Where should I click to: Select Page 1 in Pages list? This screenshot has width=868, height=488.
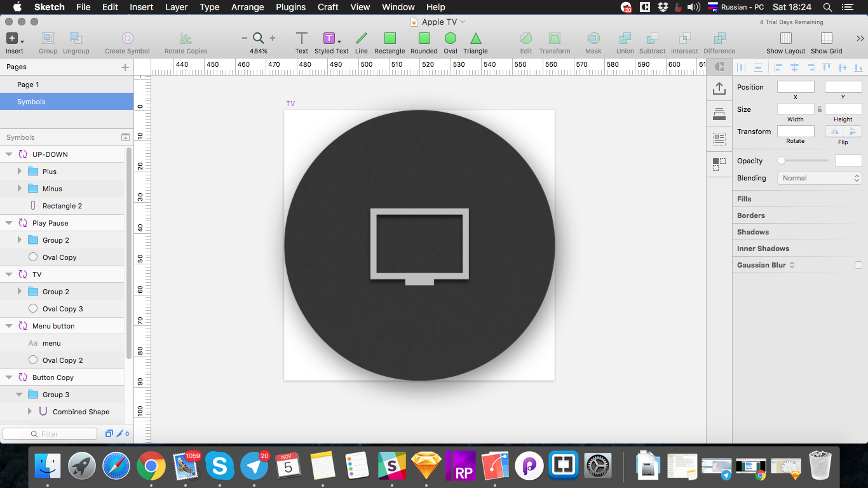28,85
